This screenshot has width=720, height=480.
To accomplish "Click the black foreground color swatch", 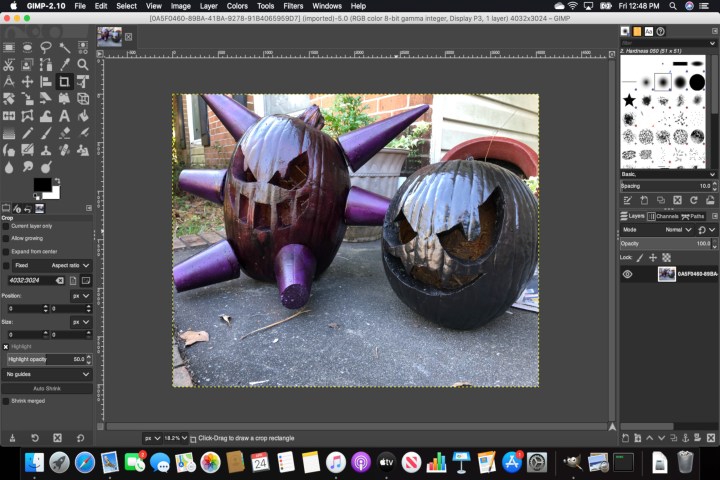I will click(x=41, y=185).
